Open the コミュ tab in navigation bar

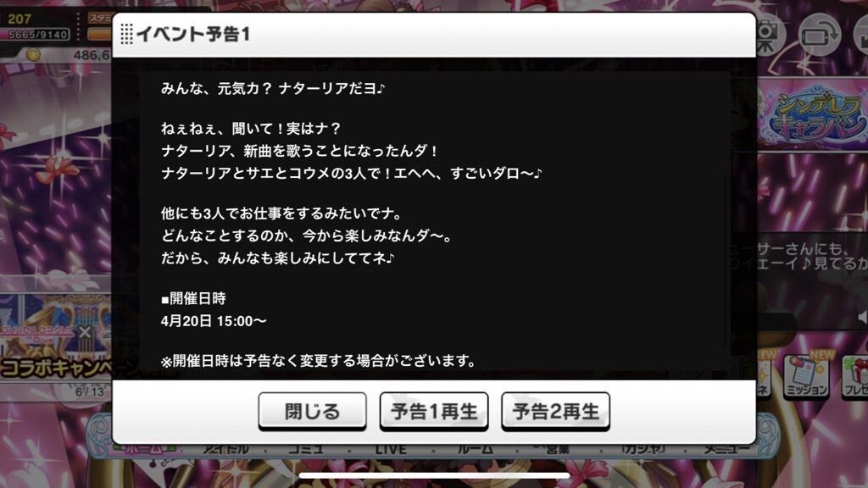coord(305,449)
